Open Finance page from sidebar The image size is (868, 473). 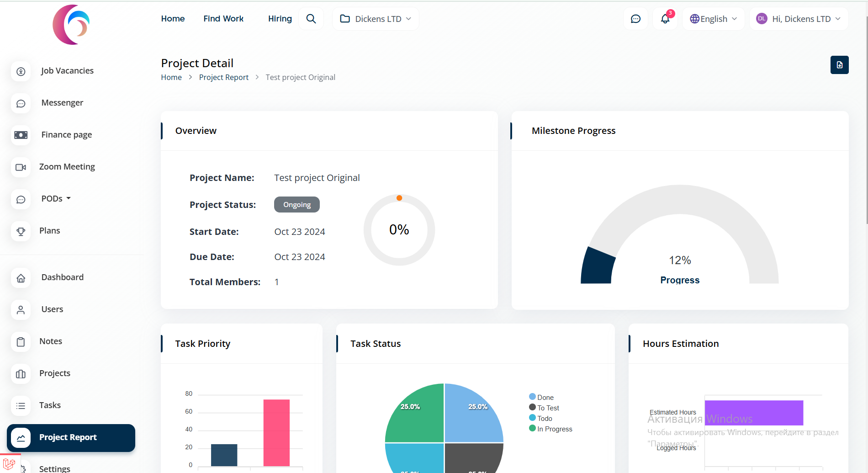67,135
